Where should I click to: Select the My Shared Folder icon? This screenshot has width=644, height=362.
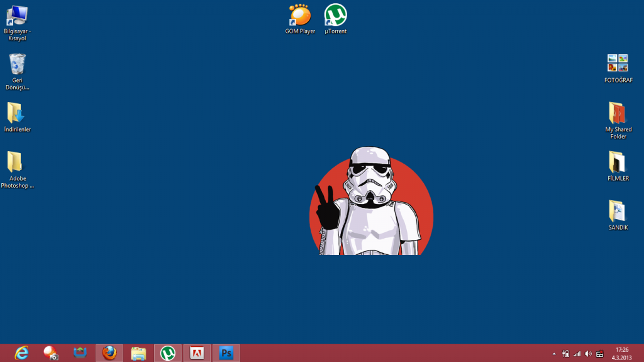click(618, 120)
